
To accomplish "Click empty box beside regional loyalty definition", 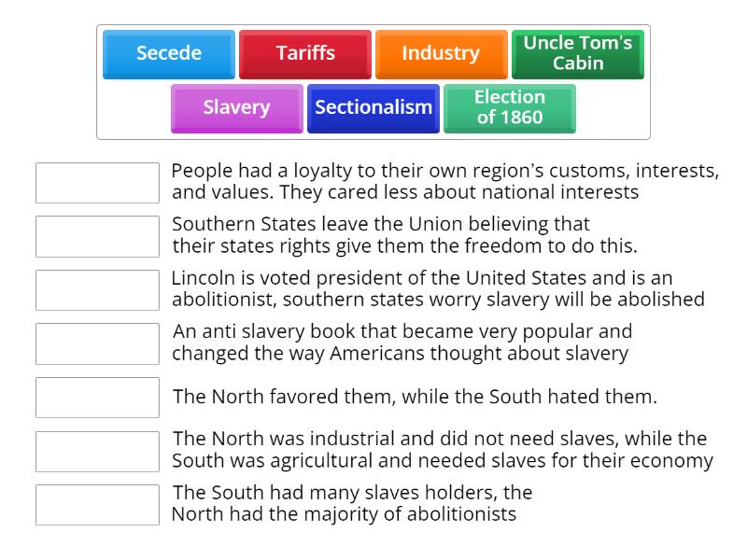I will tap(97, 183).
